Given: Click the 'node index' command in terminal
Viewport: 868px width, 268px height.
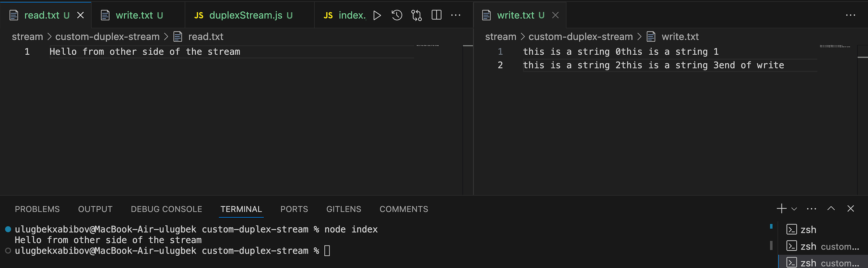Looking at the screenshot, I should (x=351, y=230).
